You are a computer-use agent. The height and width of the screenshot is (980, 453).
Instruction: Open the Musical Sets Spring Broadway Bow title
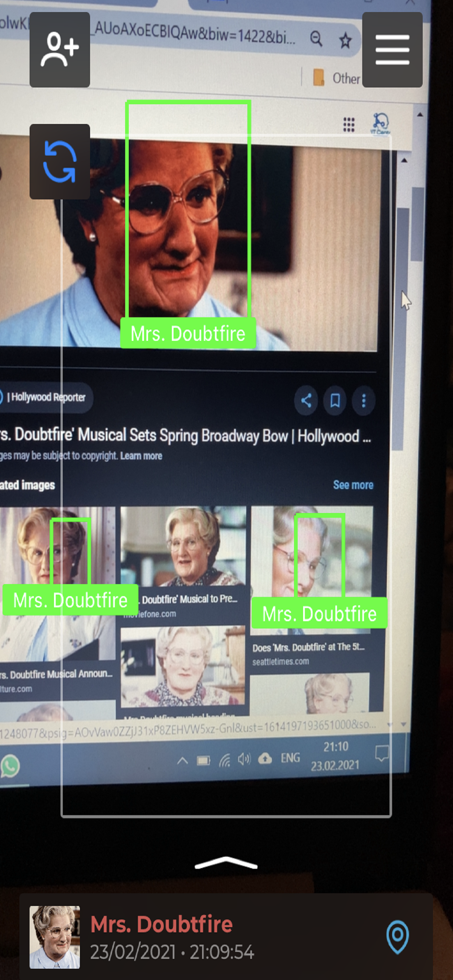tap(185, 436)
